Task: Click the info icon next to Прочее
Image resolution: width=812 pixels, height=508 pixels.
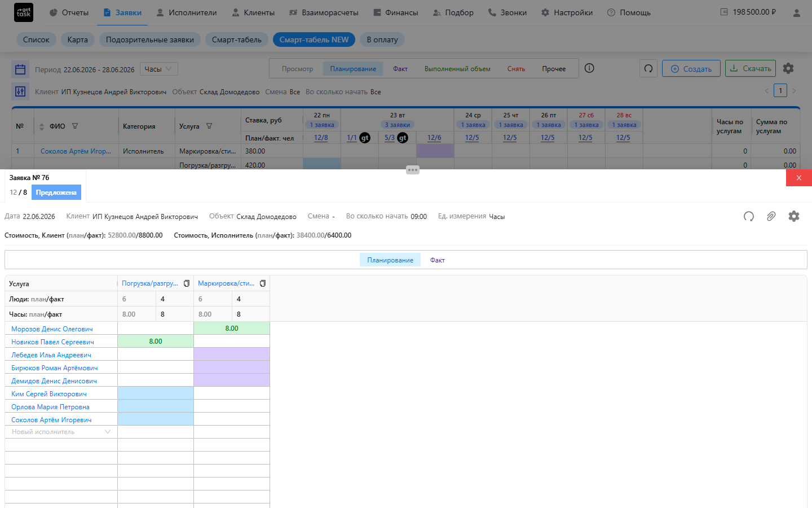Action: click(589, 68)
